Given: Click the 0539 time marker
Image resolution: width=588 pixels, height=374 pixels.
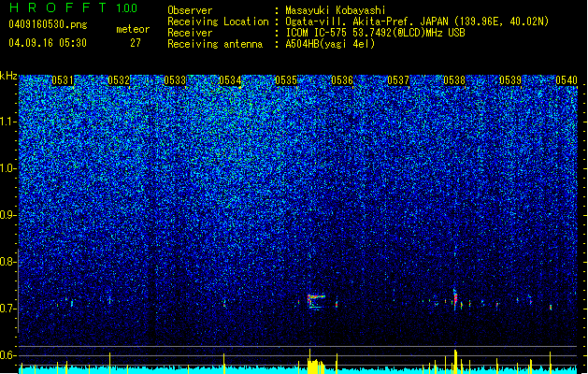Looking at the screenshot, I should coord(510,80).
